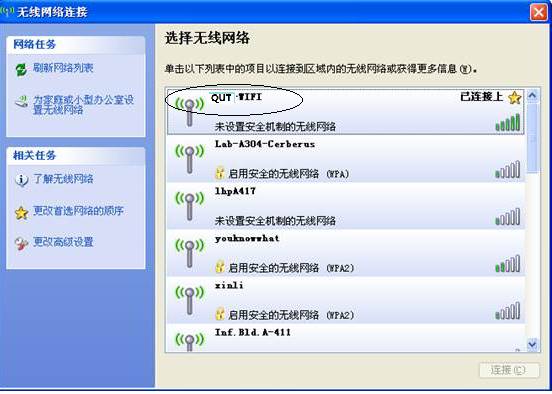Screen dimensions: 552x394
Task: Click the security lock icon of Lab-A304-Cerberus
Action: coord(220,173)
